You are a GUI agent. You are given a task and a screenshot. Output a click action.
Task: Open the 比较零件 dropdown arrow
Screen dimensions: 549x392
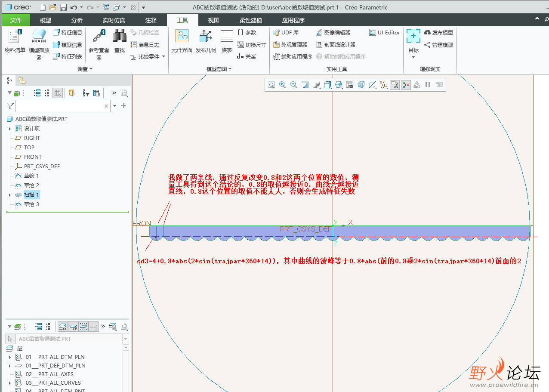tap(163, 57)
